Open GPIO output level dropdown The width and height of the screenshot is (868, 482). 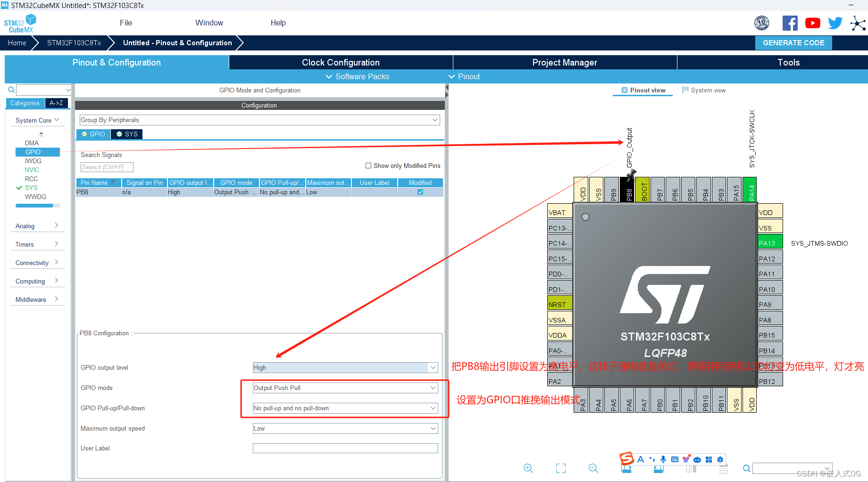(345, 367)
